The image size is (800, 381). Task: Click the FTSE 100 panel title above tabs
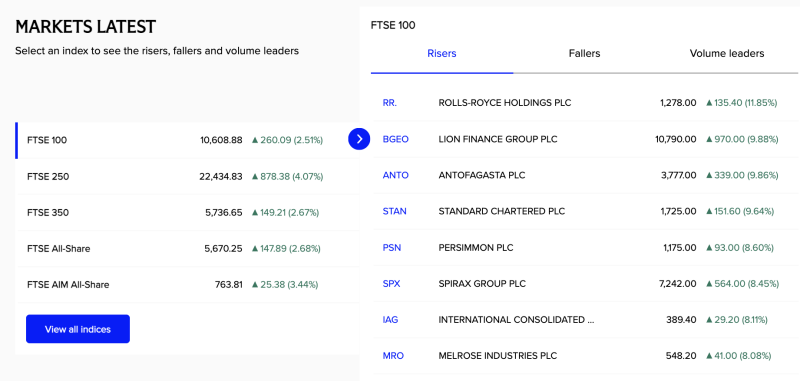393,25
